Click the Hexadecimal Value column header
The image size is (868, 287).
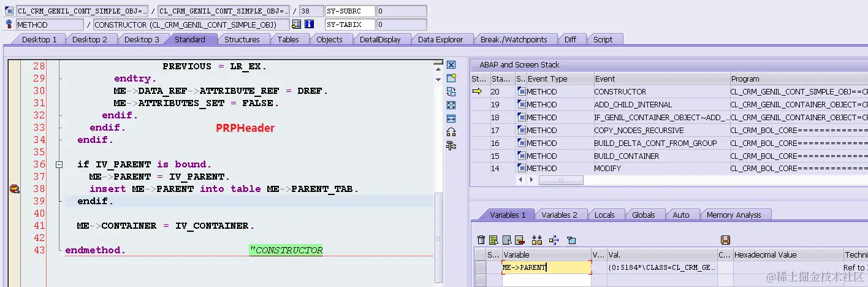(787, 254)
